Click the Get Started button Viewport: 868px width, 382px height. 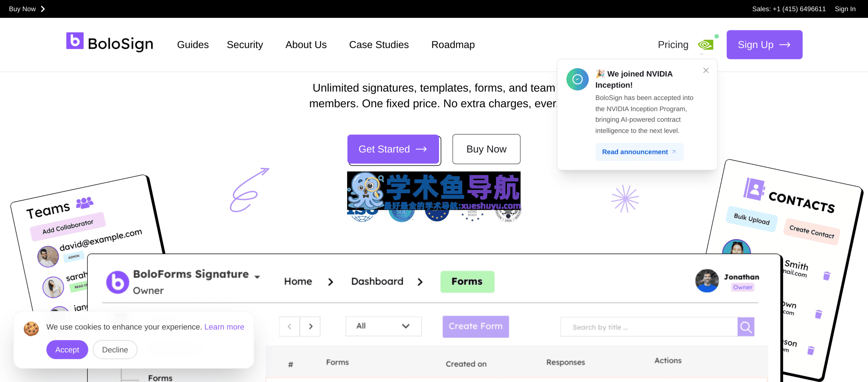tap(393, 149)
